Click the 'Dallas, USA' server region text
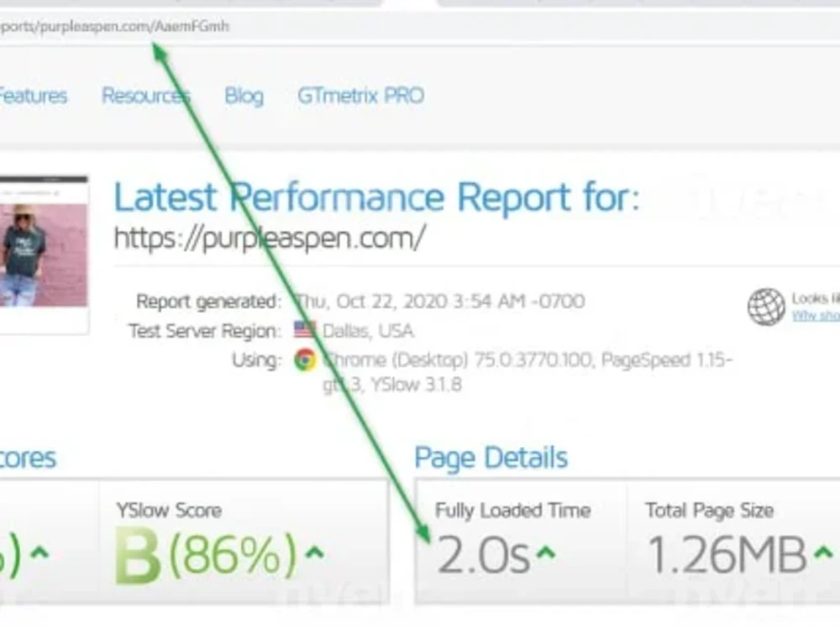 pos(368,330)
